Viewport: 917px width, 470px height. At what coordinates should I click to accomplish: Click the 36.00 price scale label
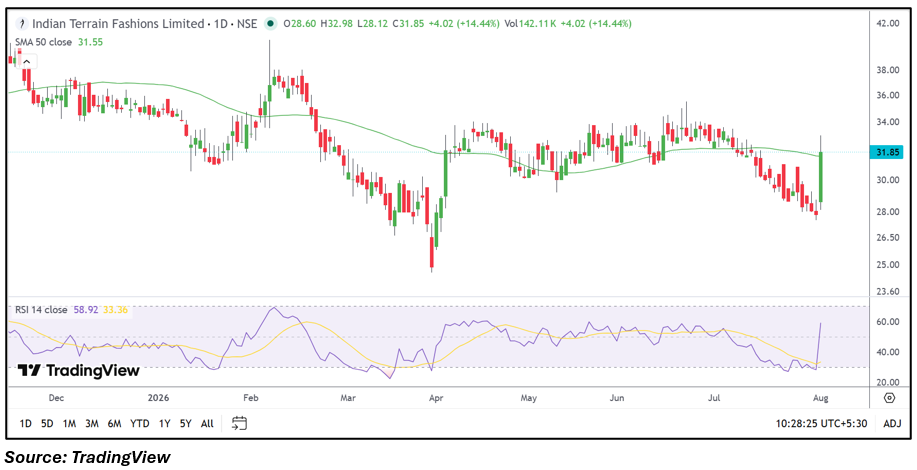pos(888,95)
